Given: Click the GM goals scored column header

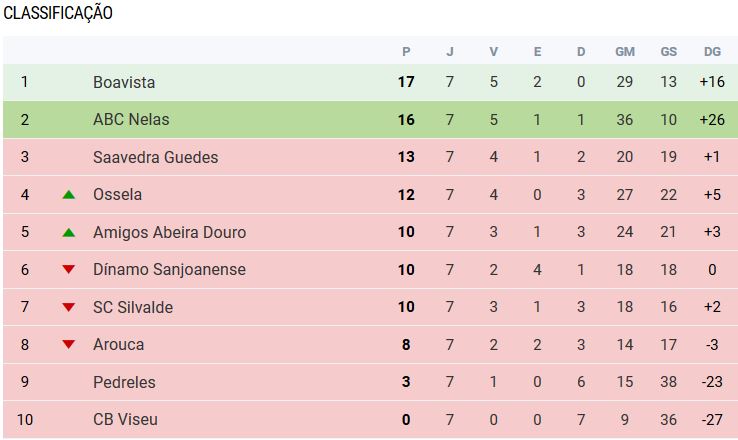Looking at the screenshot, I should coord(625,51).
